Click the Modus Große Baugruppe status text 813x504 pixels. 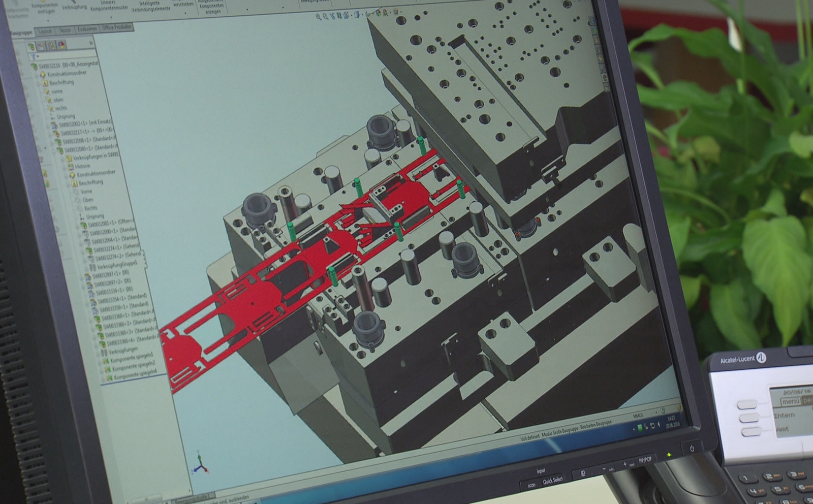(x=560, y=431)
